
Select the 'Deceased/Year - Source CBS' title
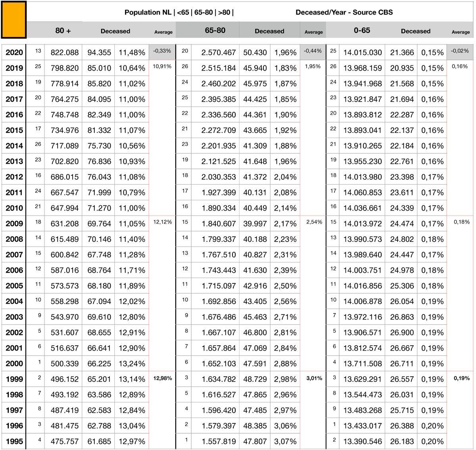pyautogui.click(x=344, y=12)
